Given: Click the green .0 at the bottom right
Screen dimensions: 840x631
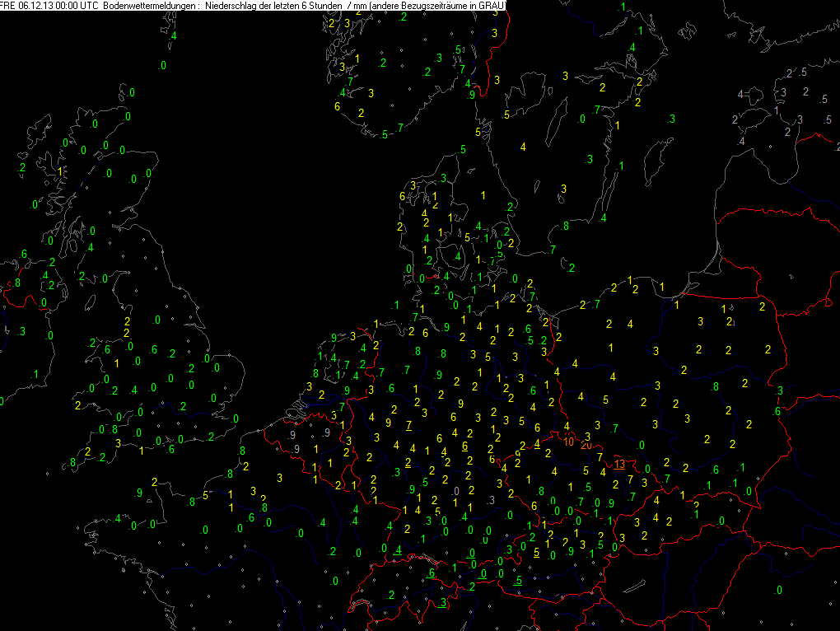Looking at the screenshot, I should pyautogui.click(x=778, y=591).
